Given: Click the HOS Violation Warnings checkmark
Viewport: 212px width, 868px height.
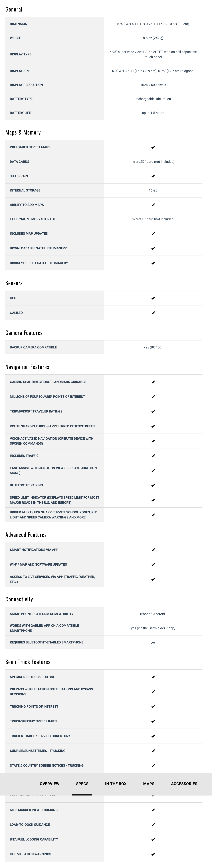Looking at the screenshot, I should point(153,854).
